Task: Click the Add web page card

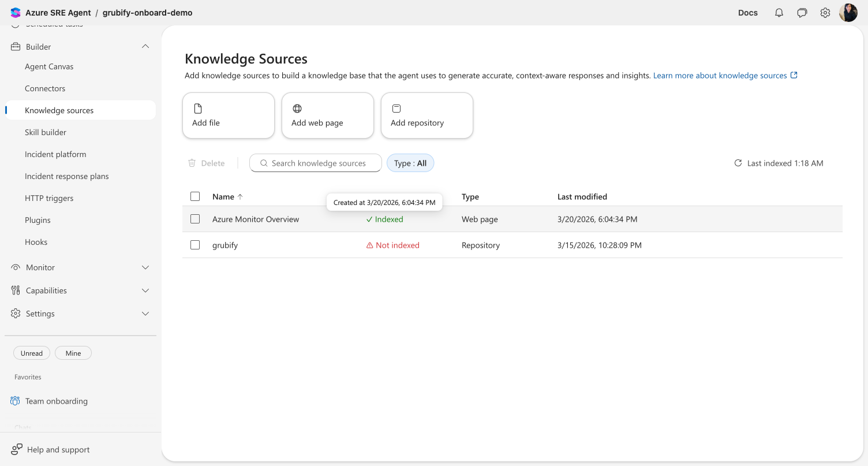Action: point(328,115)
